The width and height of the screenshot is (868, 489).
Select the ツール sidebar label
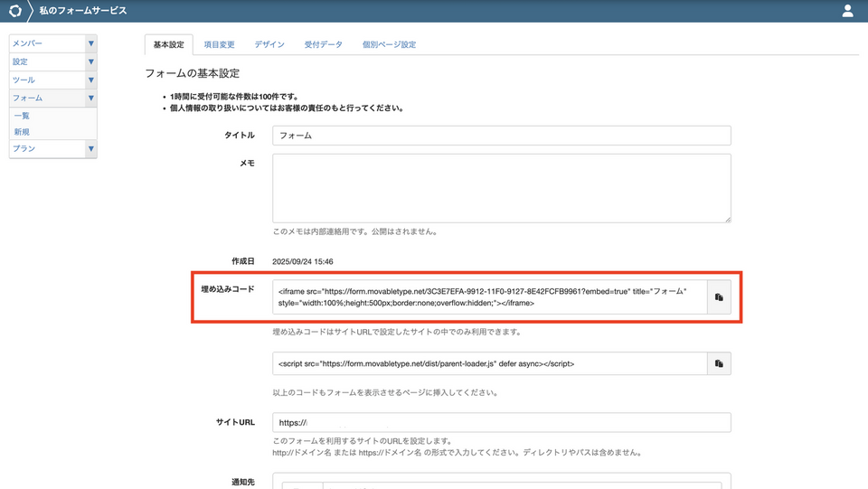(24, 80)
